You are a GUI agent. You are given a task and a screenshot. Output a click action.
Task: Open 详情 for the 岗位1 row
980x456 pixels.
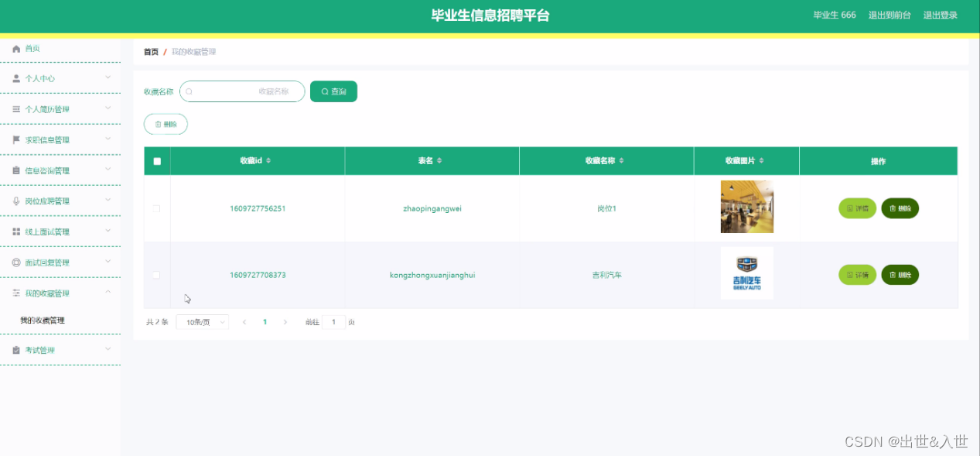(857, 208)
